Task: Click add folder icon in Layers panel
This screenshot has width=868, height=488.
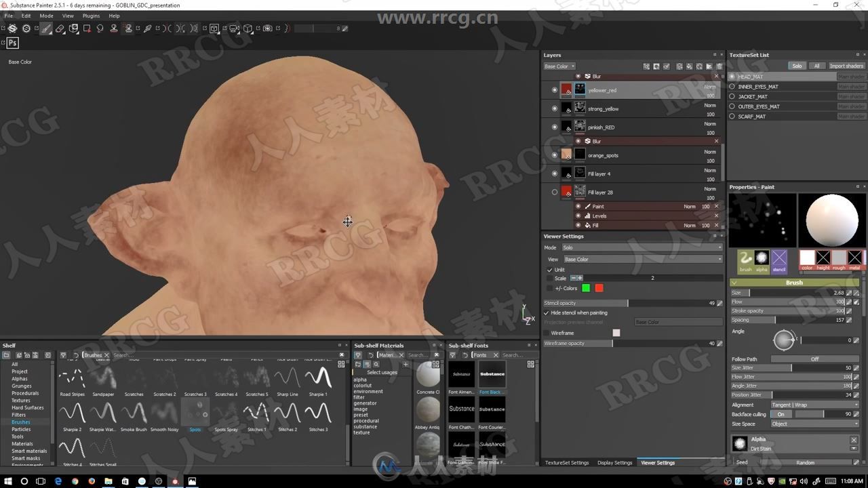Action: (x=709, y=66)
